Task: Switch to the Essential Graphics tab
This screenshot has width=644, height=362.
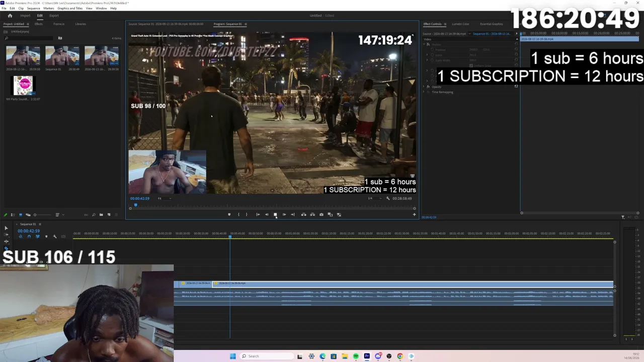Action: (492, 24)
